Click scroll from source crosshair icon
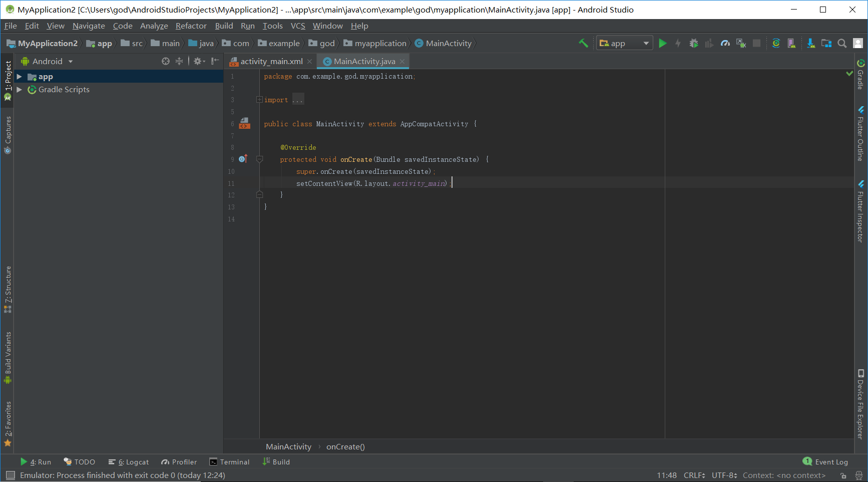This screenshot has width=868, height=482. click(x=166, y=61)
